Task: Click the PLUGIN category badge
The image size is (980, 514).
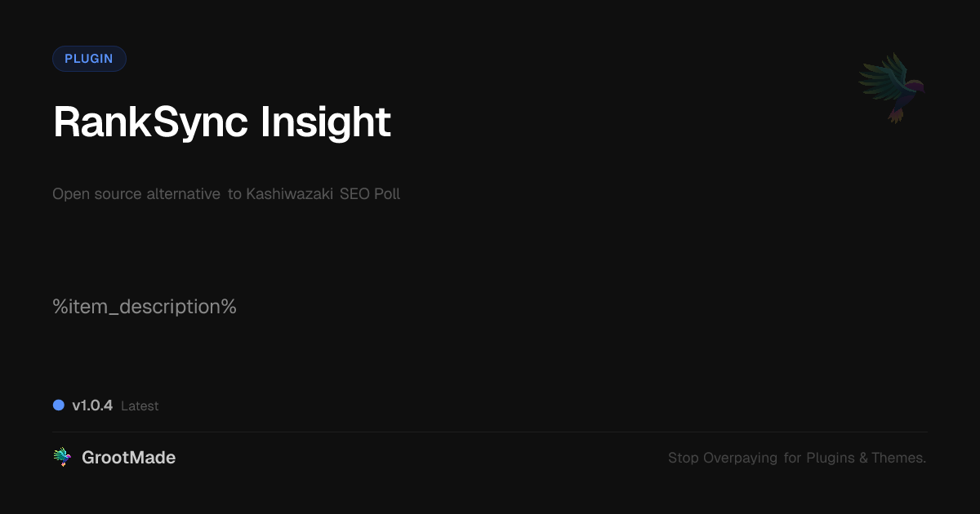Action: (x=89, y=59)
